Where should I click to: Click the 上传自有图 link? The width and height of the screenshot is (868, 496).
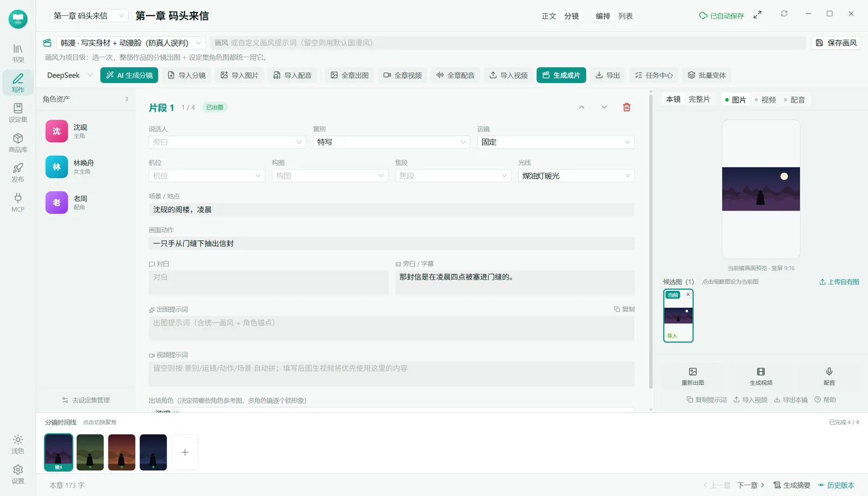839,282
